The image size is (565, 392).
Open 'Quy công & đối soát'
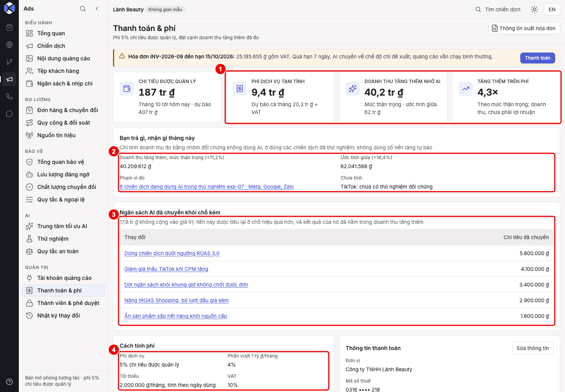tap(63, 123)
